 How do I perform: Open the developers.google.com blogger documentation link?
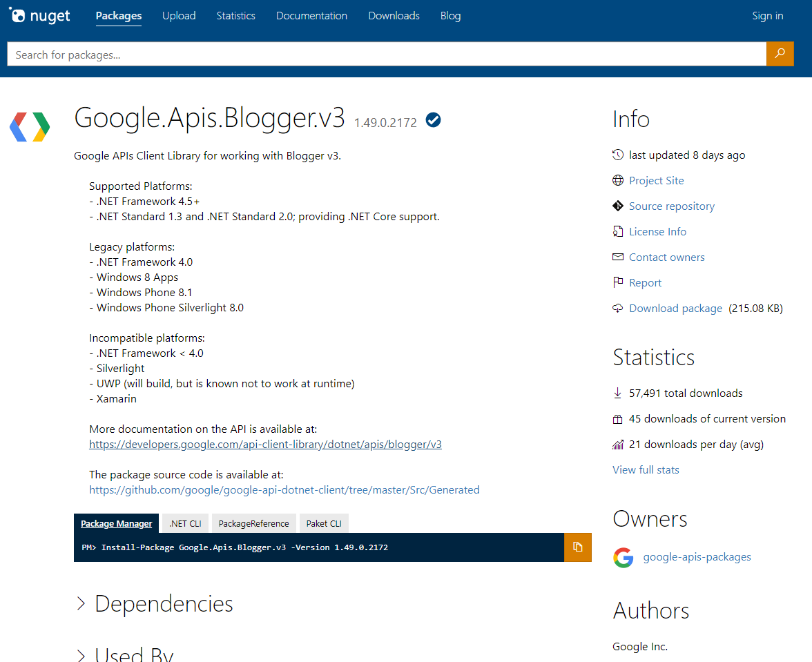(265, 444)
